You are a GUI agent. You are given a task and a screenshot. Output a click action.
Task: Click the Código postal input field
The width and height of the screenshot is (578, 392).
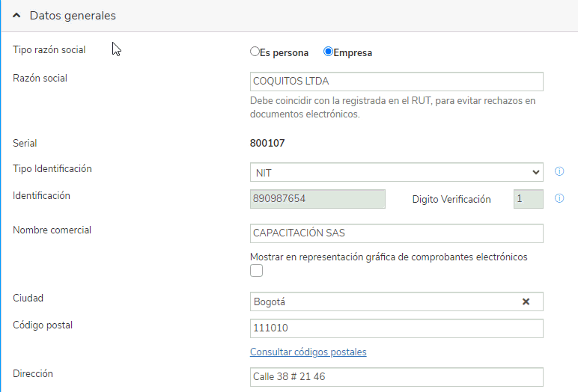click(396, 328)
